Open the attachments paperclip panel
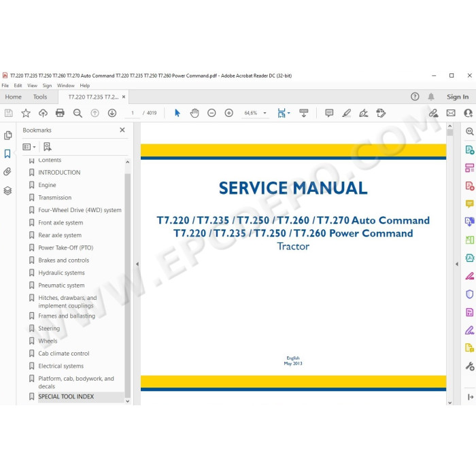The image size is (476, 476). click(x=7, y=172)
